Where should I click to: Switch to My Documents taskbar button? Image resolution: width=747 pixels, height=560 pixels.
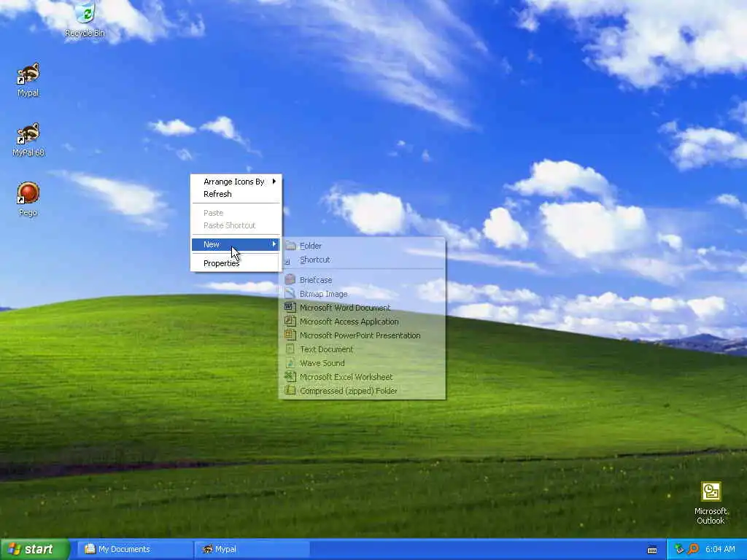[x=135, y=550]
